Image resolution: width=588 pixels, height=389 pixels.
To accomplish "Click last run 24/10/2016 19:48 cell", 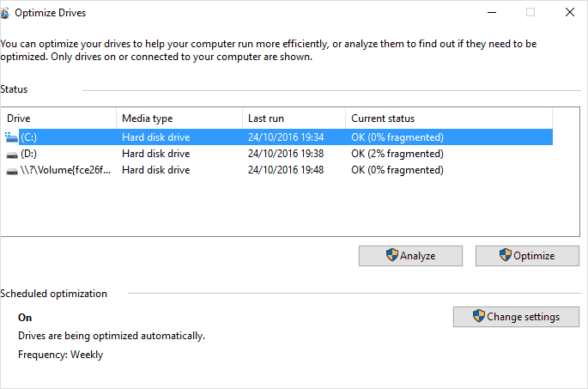I will tap(286, 170).
